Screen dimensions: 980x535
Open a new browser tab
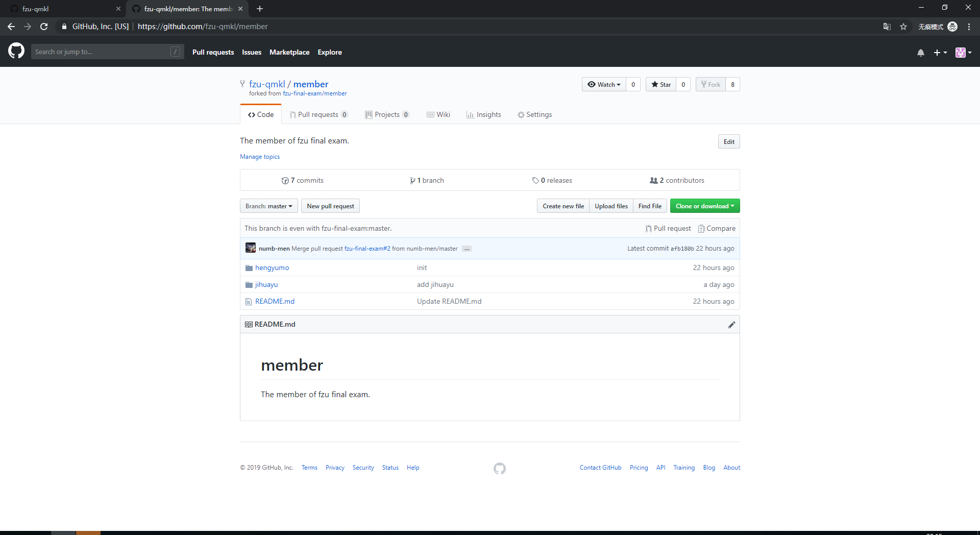[x=260, y=9]
